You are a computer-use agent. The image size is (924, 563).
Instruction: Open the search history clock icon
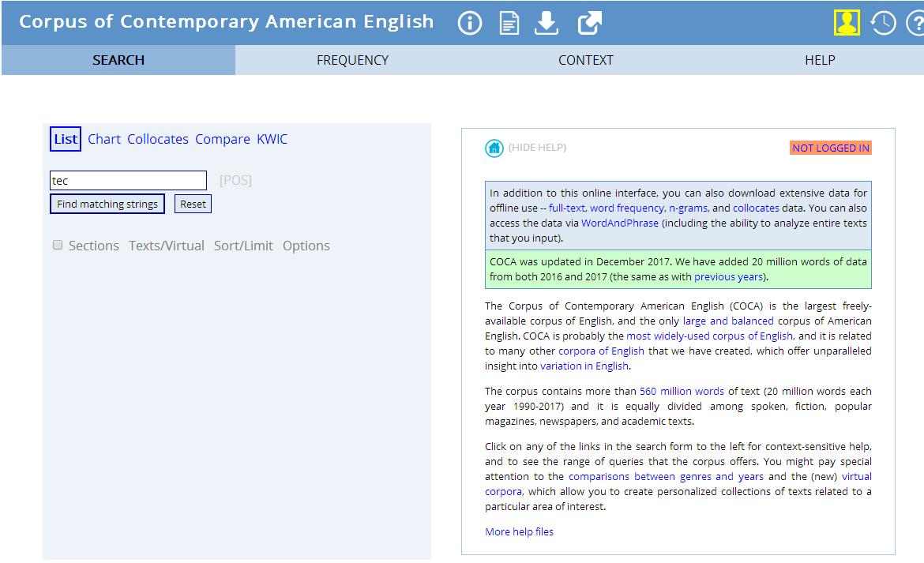pos(883,24)
